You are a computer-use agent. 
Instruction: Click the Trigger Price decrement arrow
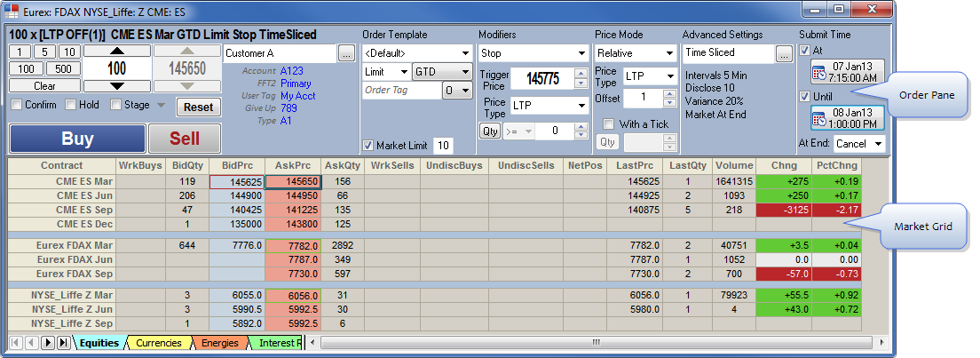(581, 84)
